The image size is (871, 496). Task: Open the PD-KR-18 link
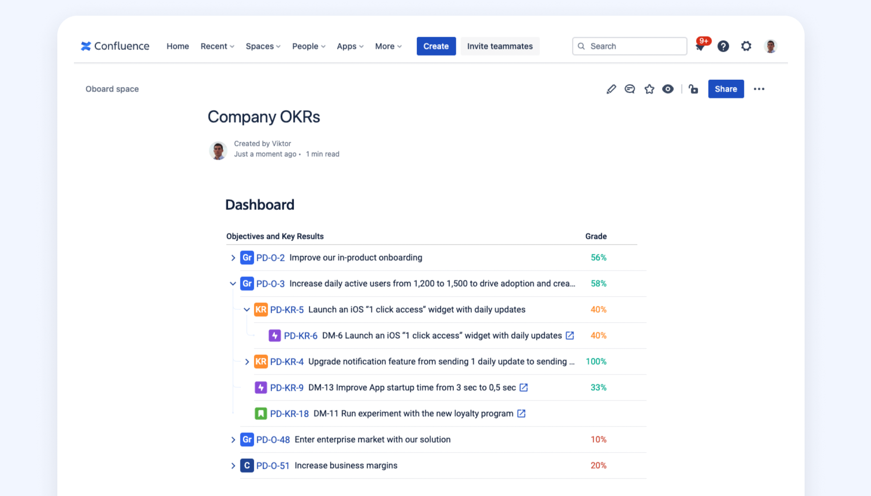click(x=289, y=413)
